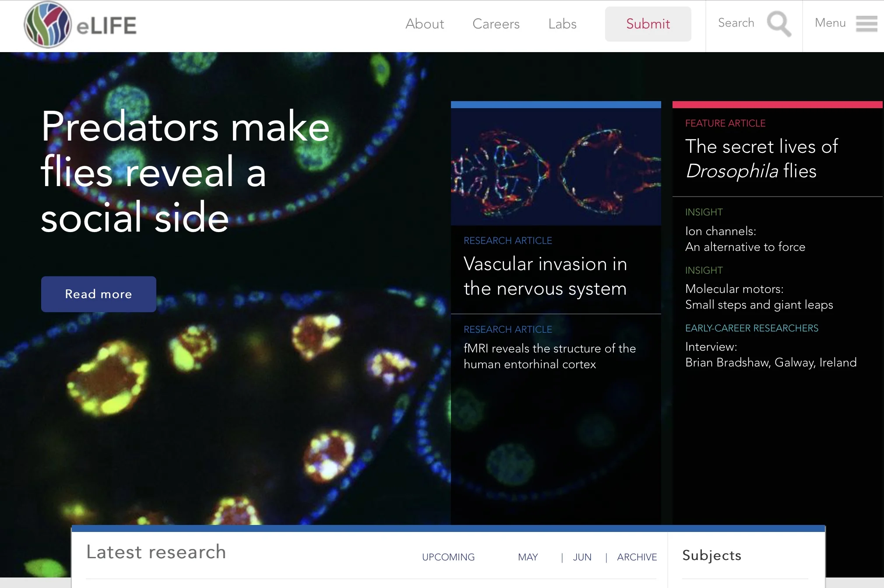
Task: Open Molecular motors: Small steps and giant leaps
Action: click(759, 297)
